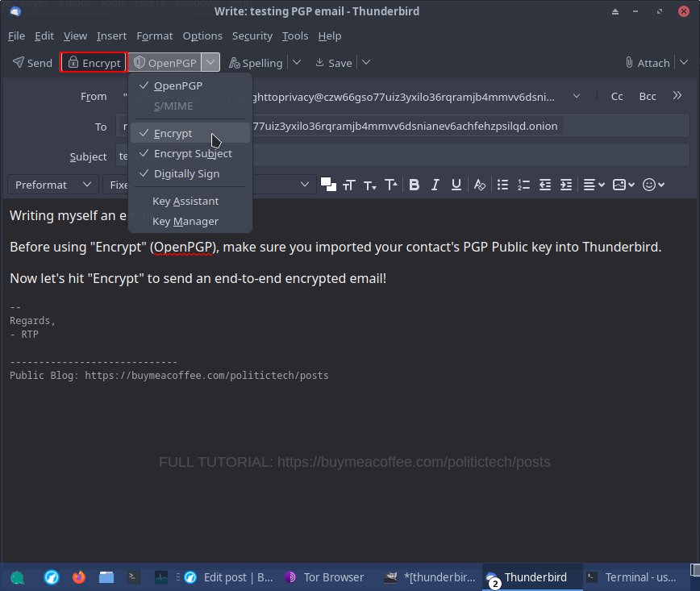Show more address fields chevron
Image resolution: width=700 pixels, height=591 pixels.
click(677, 95)
